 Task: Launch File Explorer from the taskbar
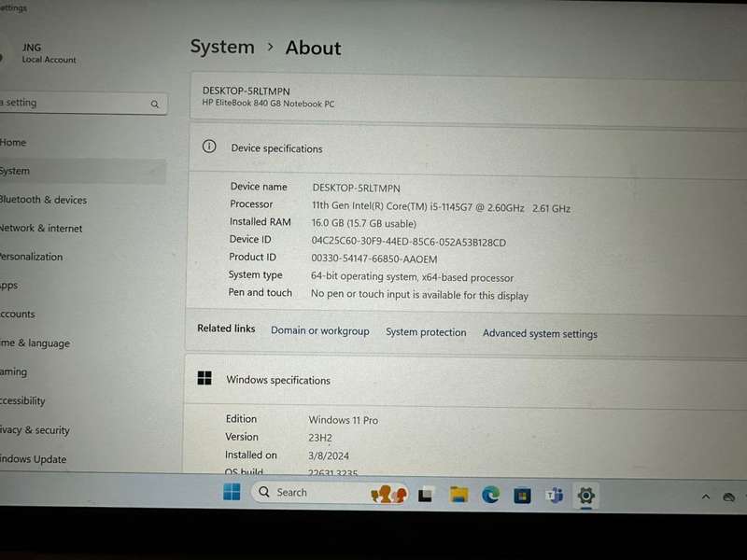point(458,496)
